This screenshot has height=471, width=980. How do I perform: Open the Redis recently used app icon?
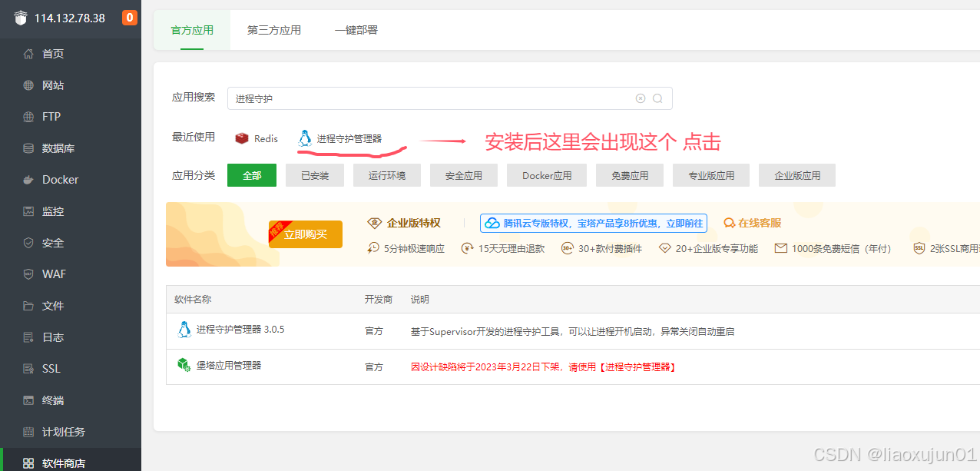coord(243,138)
